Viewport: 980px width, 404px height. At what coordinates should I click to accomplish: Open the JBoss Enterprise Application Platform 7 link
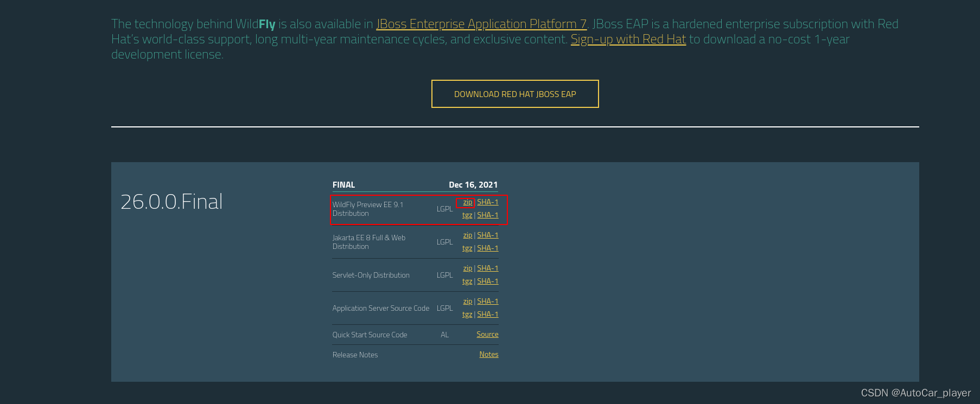pyautogui.click(x=481, y=24)
